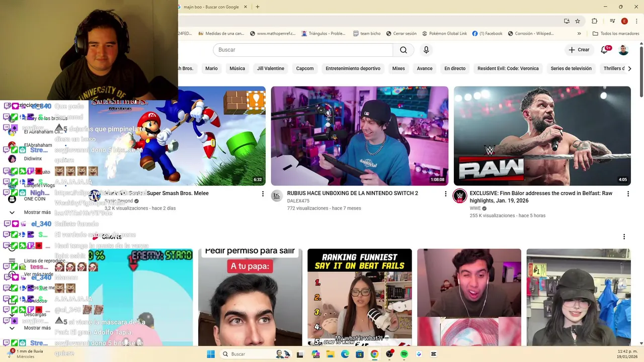Open Finn Bálor RAW highlights thumbnail
Viewport: 644px width, 362px height.
coord(542,136)
